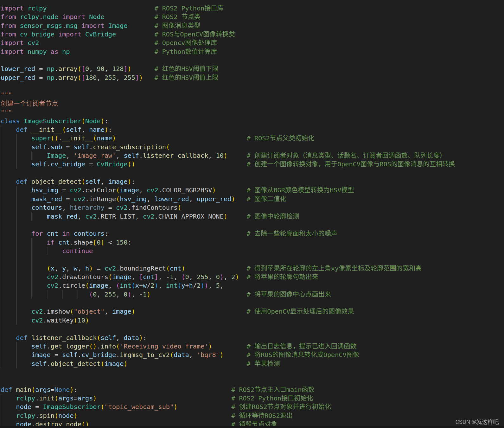The image size is (504, 428).
Task: Click the docstring text 创建一个订阅者节点
Action: pyautogui.click(x=29, y=103)
